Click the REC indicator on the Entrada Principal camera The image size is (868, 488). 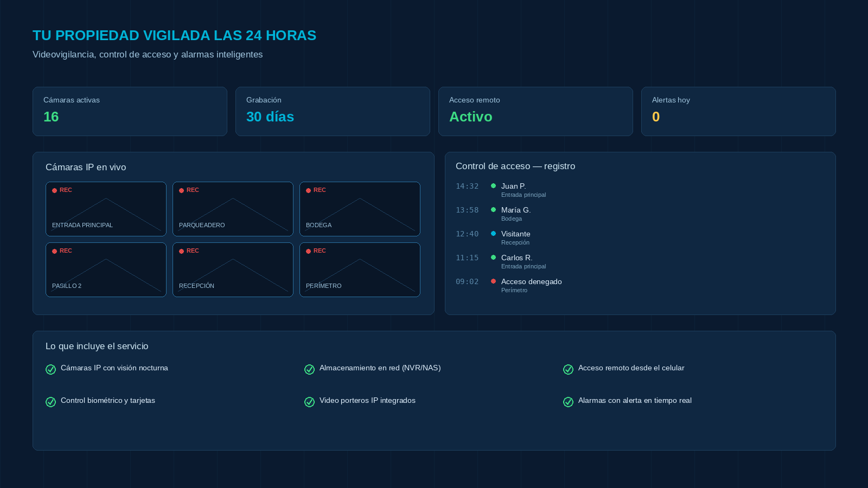click(x=62, y=190)
